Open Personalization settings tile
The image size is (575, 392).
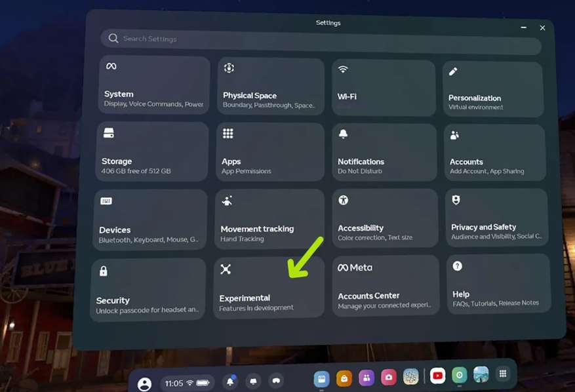click(493, 90)
